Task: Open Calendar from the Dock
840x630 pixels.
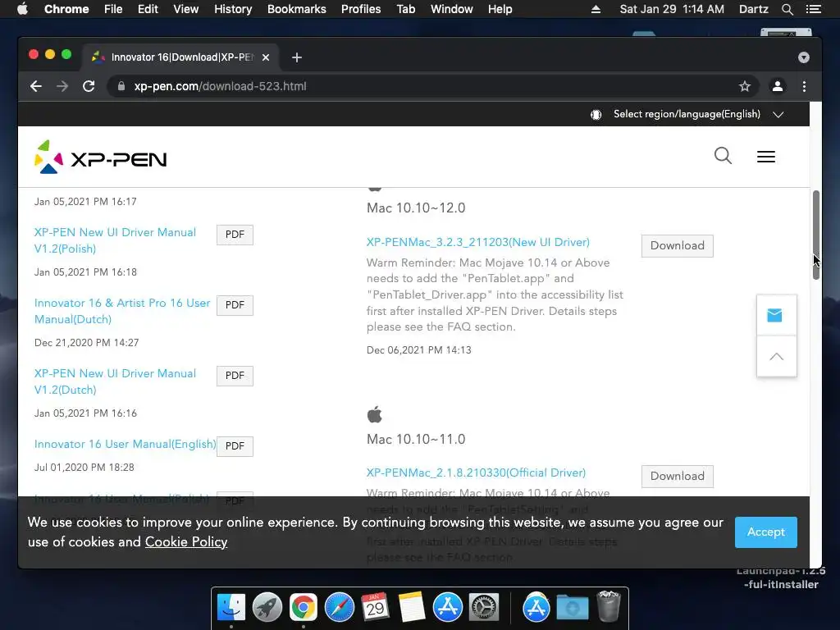Action: click(375, 607)
